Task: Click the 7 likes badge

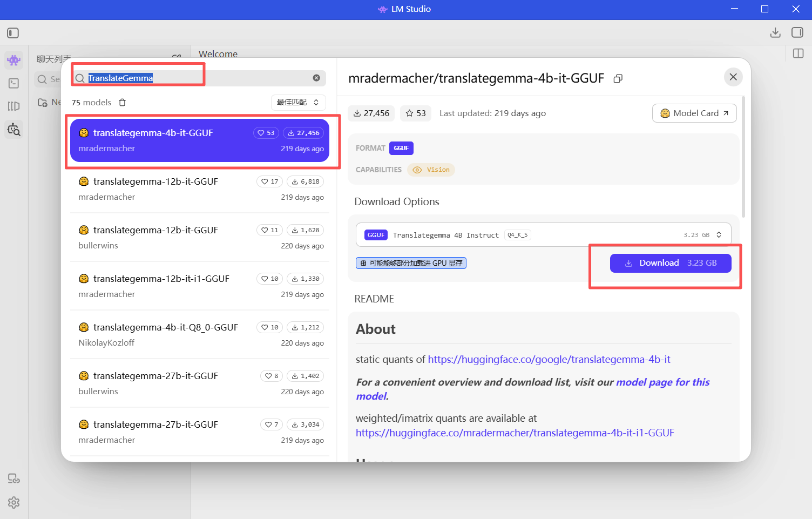Action: tap(272, 424)
